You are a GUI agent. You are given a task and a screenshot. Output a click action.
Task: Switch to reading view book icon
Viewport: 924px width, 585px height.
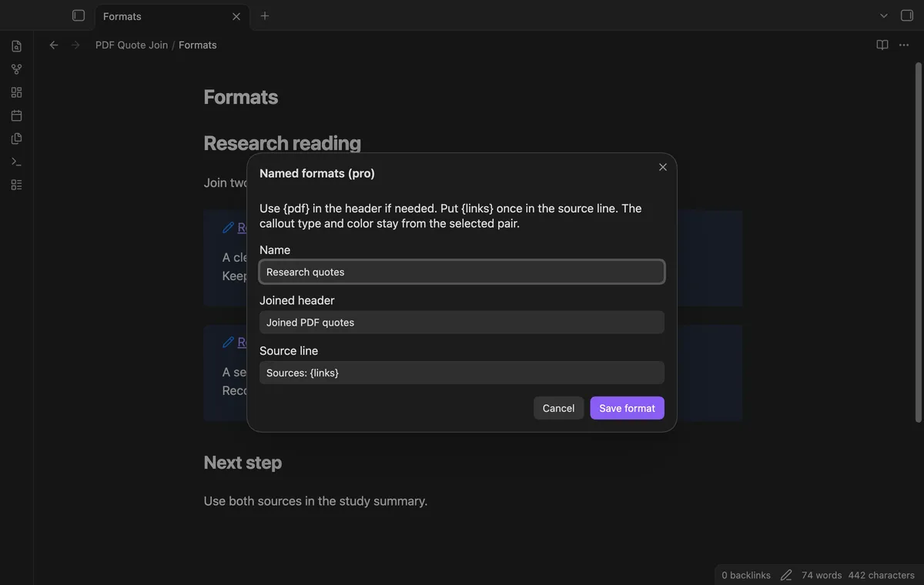click(882, 45)
